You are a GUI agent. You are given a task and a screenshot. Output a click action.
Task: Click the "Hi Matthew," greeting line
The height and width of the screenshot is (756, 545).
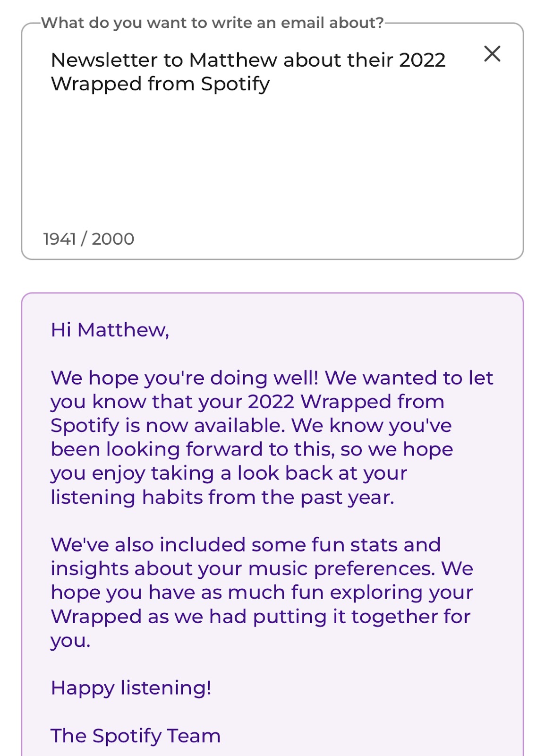point(110,330)
